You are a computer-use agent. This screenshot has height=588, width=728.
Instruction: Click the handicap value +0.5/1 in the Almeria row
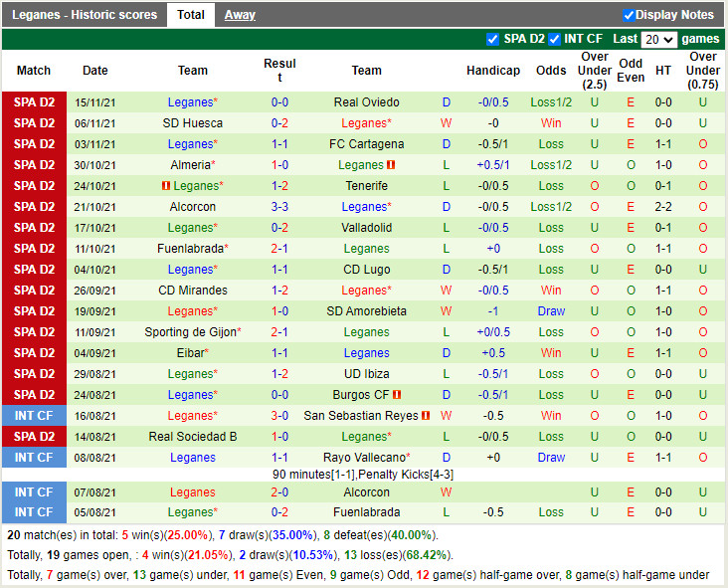[493, 165]
